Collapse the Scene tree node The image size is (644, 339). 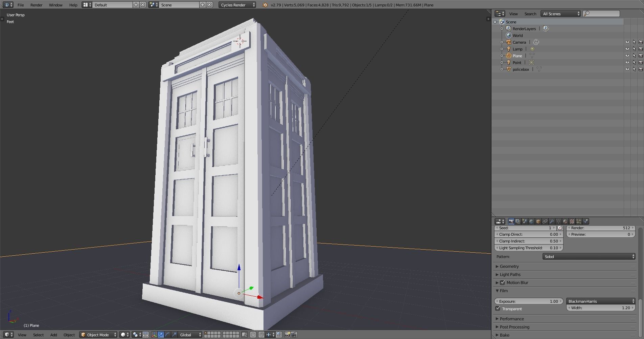click(x=495, y=22)
